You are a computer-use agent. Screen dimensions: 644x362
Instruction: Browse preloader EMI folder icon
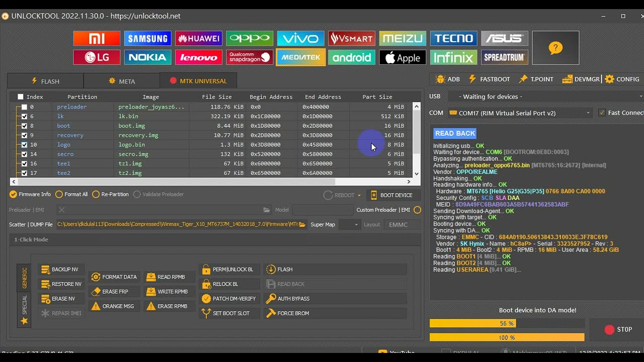click(x=267, y=210)
